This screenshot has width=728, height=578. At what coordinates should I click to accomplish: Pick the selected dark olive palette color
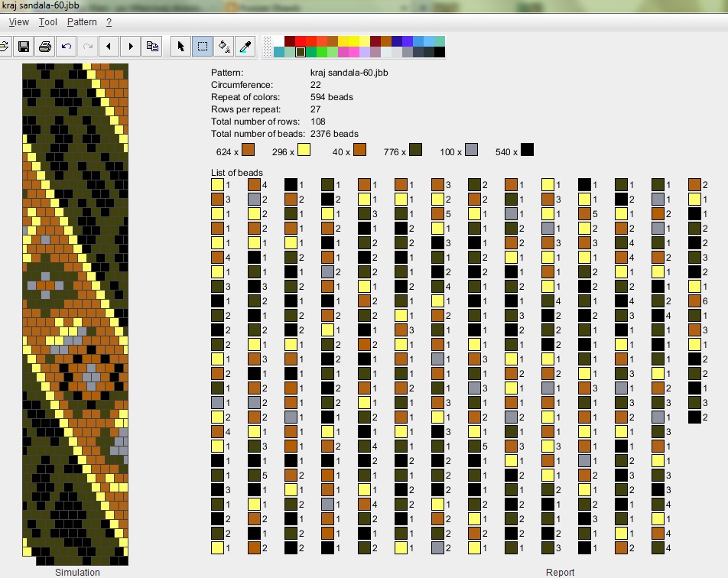tap(301, 53)
